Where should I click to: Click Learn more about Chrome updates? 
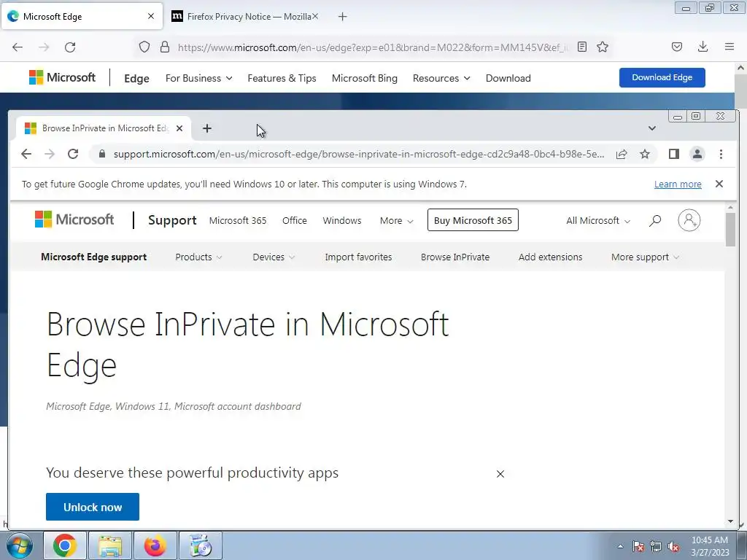point(678,184)
